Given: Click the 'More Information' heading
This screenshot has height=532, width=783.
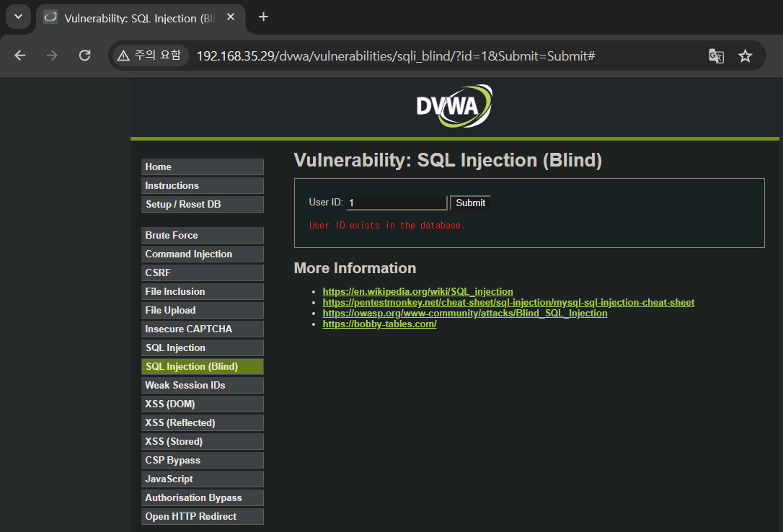Looking at the screenshot, I should (x=355, y=268).
